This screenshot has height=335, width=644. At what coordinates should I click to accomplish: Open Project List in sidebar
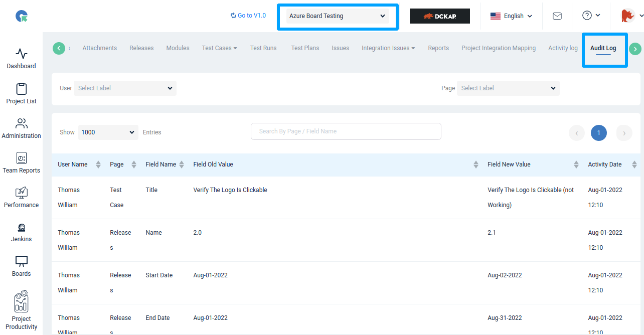tap(21, 94)
